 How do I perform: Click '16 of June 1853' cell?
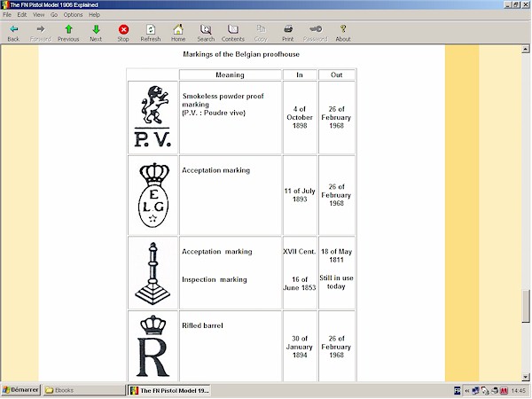click(300, 284)
